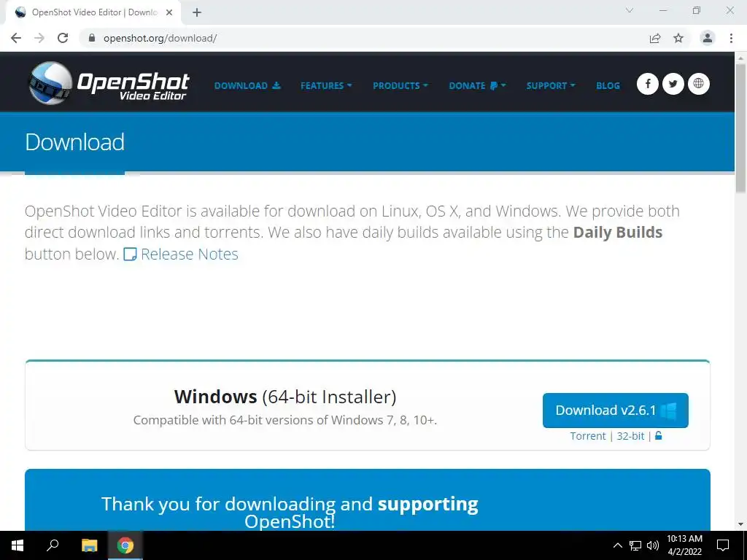Click the Windows 7, 8, 10+ compatibility text
Viewport: 747px width, 560px height.
coord(285,420)
